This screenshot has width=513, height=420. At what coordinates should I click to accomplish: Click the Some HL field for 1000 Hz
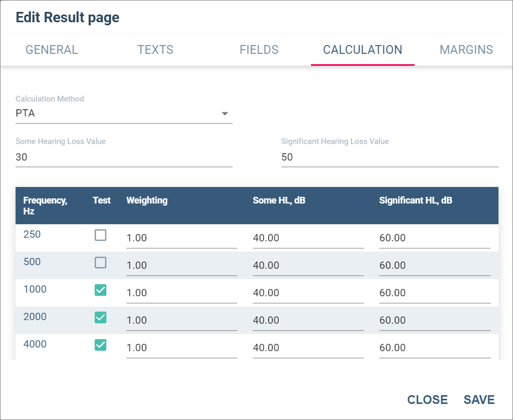click(308, 293)
